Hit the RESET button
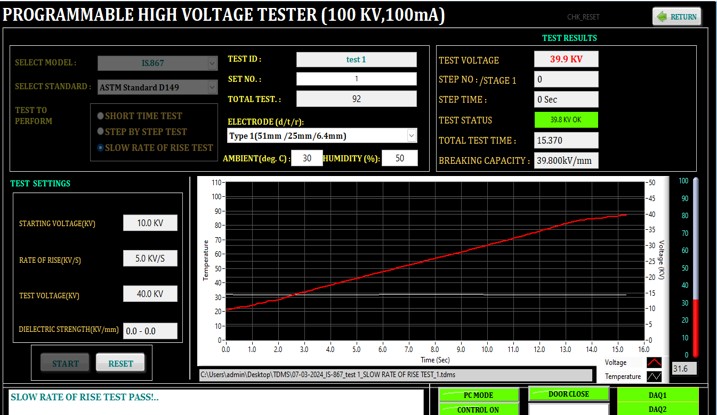Image resolution: width=717 pixels, height=415 pixels. 120,362
